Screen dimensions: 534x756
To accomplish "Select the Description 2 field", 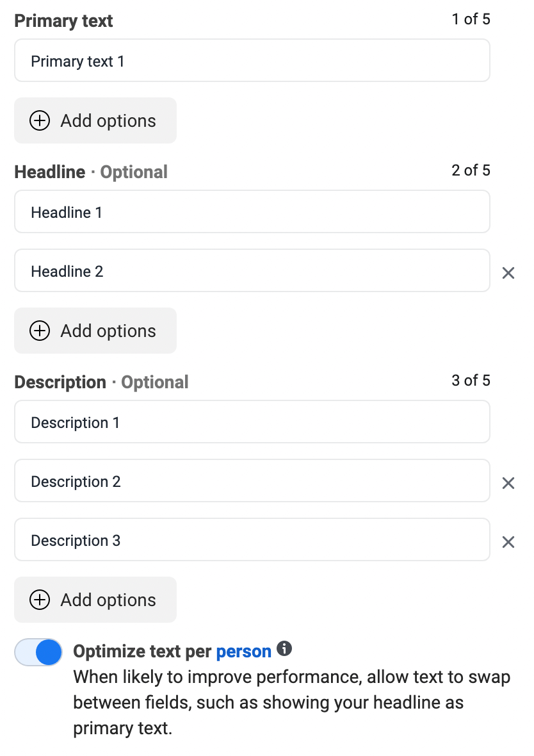I will (x=252, y=481).
